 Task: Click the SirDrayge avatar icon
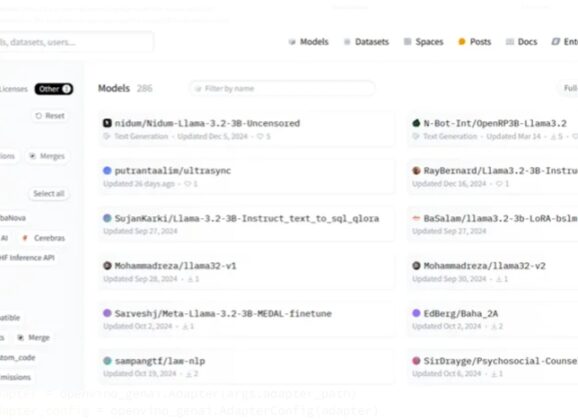(x=416, y=361)
